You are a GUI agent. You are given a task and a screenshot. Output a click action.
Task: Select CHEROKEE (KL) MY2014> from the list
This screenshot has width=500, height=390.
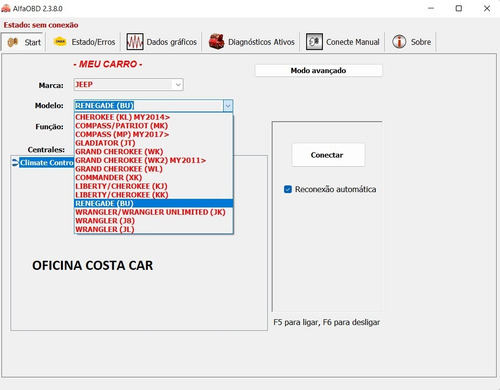point(153,117)
